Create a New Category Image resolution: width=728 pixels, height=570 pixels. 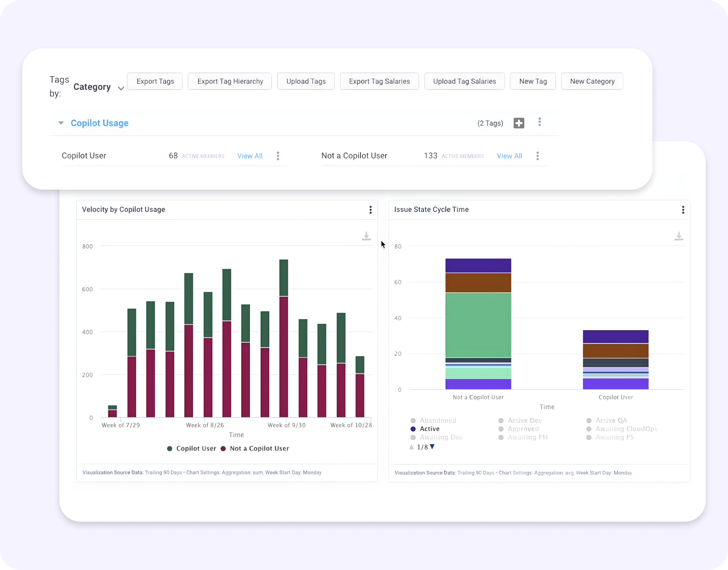coord(592,81)
